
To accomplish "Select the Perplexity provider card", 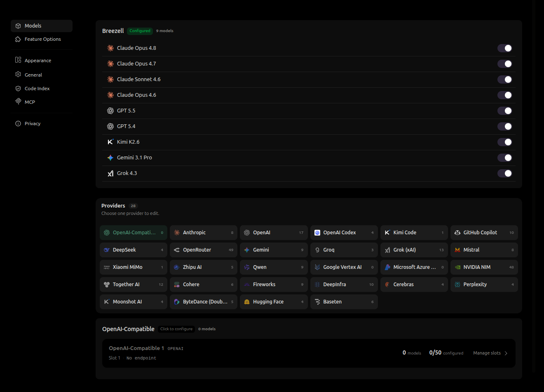I will pos(484,285).
